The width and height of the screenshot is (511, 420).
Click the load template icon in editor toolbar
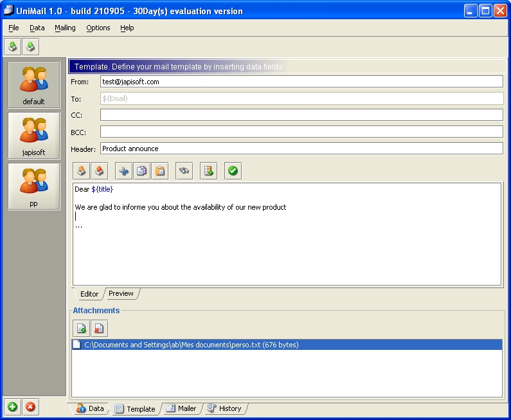[81, 171]
